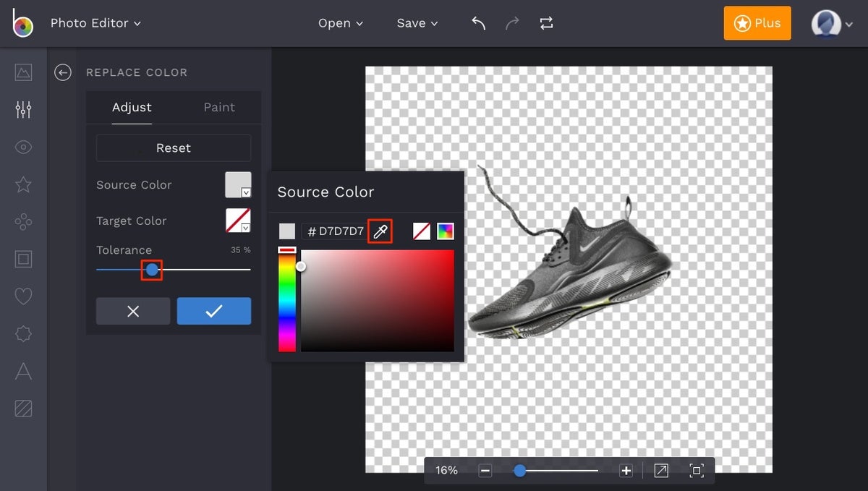Click the orange Plus upgrade button

coord(757,23)
